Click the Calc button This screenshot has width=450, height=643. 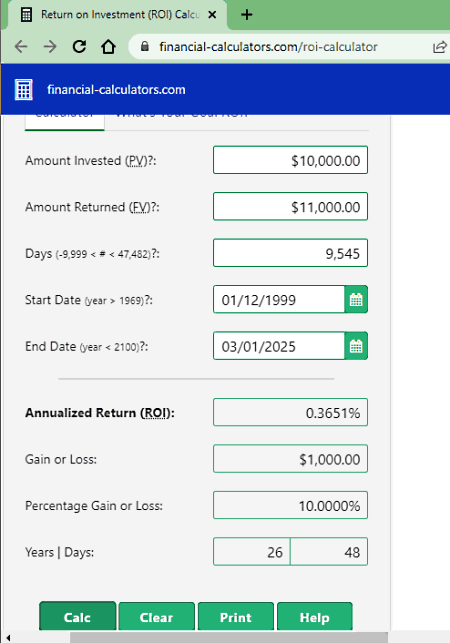78,616
